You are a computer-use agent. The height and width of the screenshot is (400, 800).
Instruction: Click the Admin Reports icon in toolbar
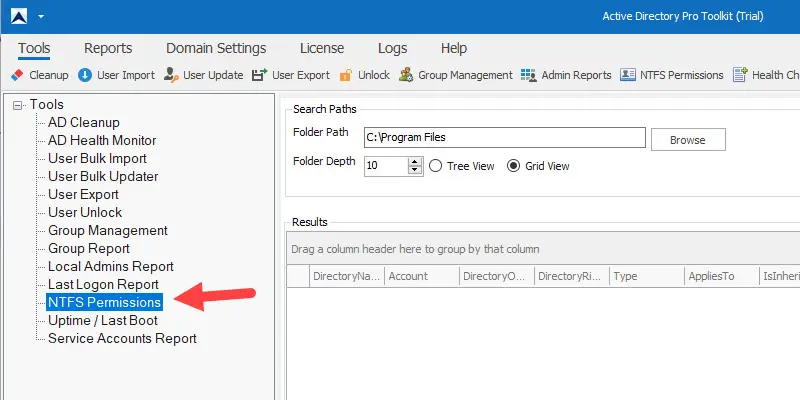point(529,75)
